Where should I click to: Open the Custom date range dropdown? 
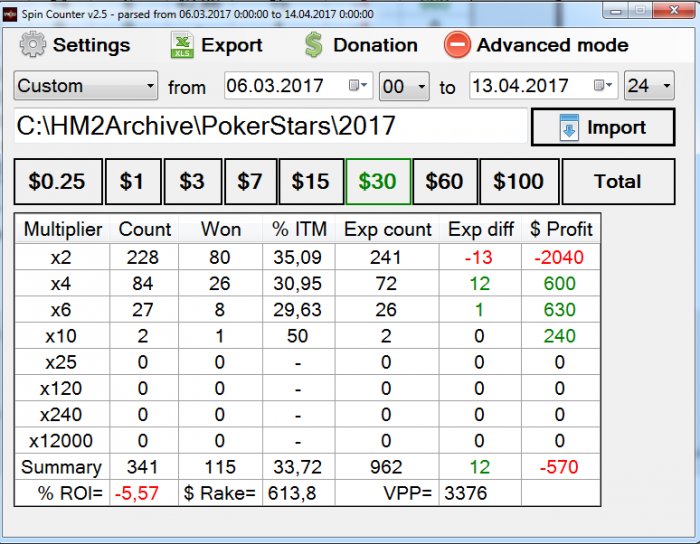pyautogui.click(x=86, y=85)
